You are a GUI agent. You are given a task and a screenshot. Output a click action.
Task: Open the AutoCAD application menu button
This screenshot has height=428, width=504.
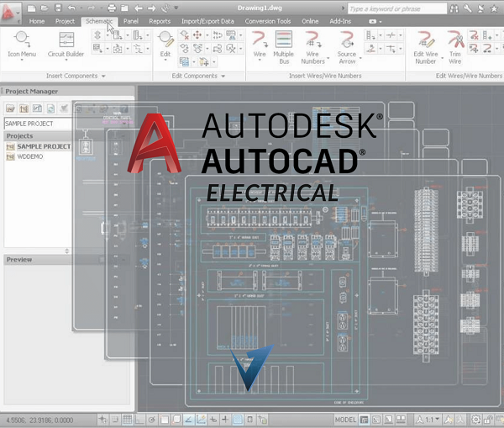(x=10, y=13)
